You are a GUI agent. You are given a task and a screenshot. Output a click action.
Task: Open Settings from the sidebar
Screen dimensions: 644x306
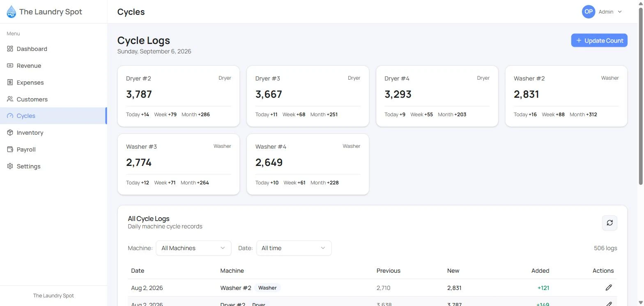53,166
